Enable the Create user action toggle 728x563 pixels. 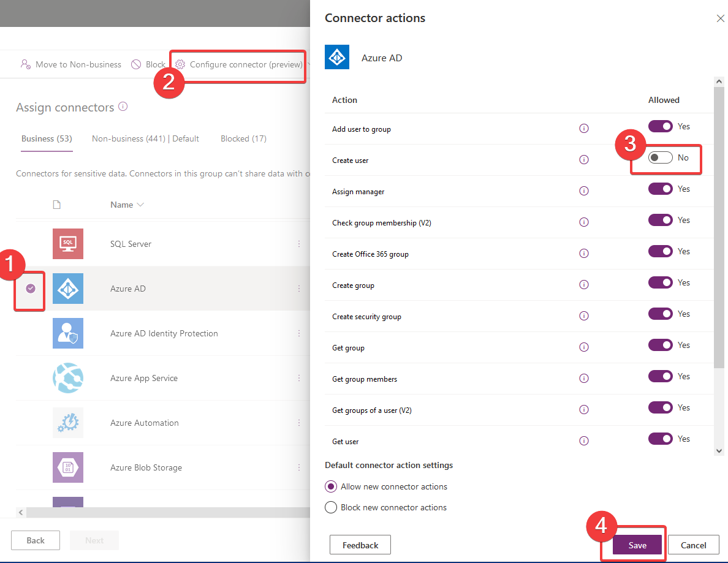pos(660,157)
